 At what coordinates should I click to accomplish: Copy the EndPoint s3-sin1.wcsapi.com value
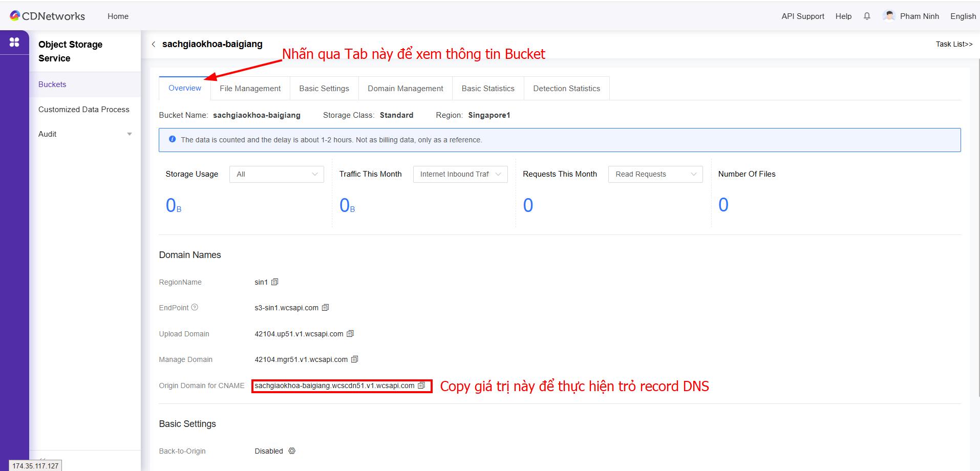point(325,308)
